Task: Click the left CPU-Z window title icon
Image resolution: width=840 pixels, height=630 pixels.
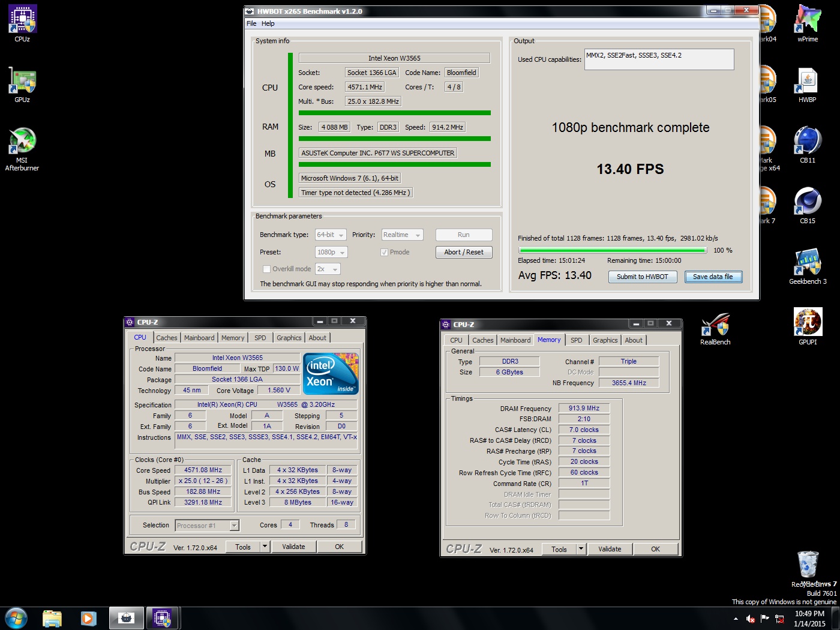Action: (x=130, y=322)
